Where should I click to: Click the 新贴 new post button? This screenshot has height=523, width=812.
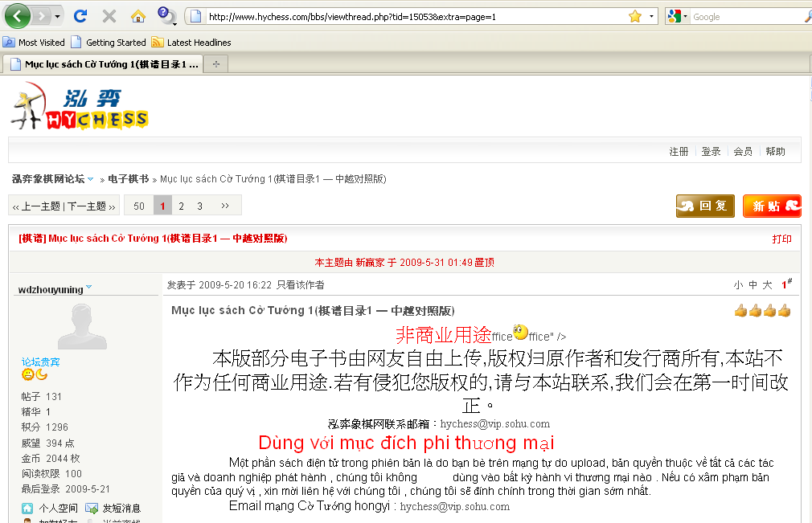click(772, 206)
